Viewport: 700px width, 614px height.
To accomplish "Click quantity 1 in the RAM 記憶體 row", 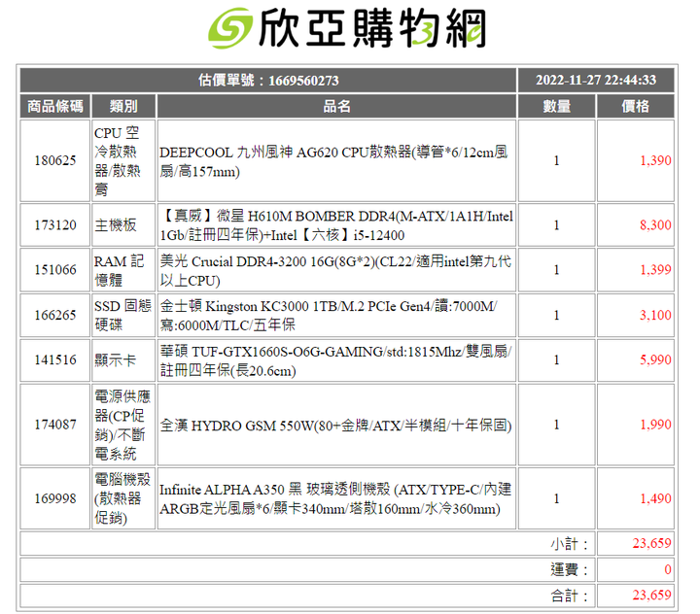I will point(557,270).
